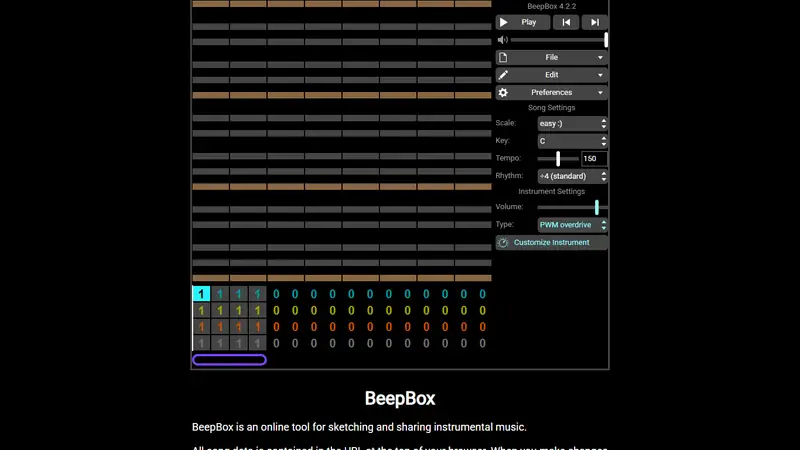Expand the Rhythm dropdown

coord(572,176)
